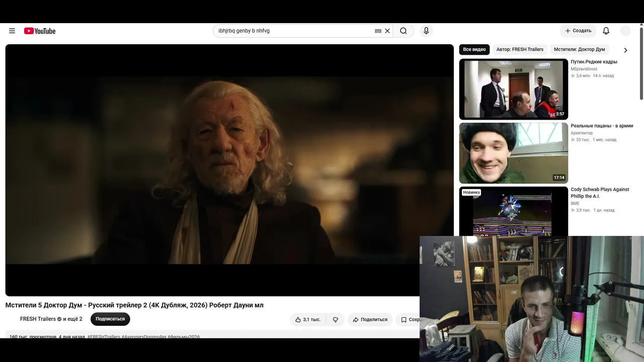The image size is (644, 362).
Task: Open the Реальные пацаны - в армии thumbnail
Action: (x=514, y=153)
